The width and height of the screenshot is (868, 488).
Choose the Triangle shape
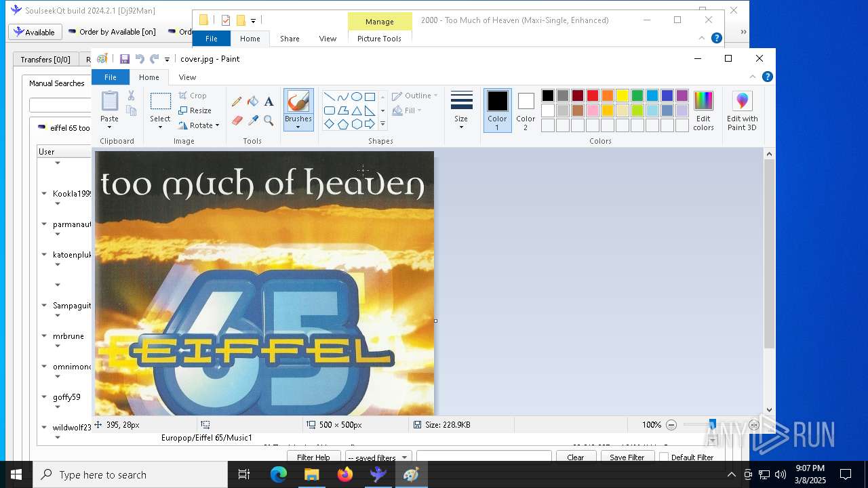pos(356,110)
